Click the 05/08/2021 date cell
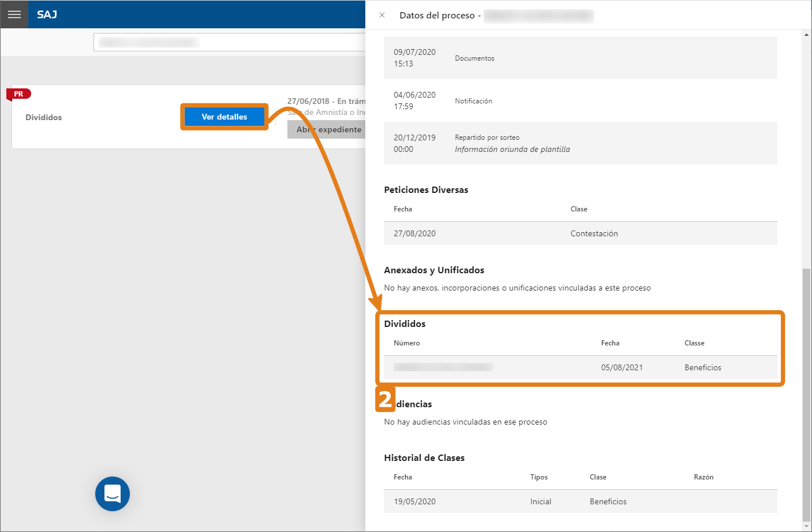 622,367
